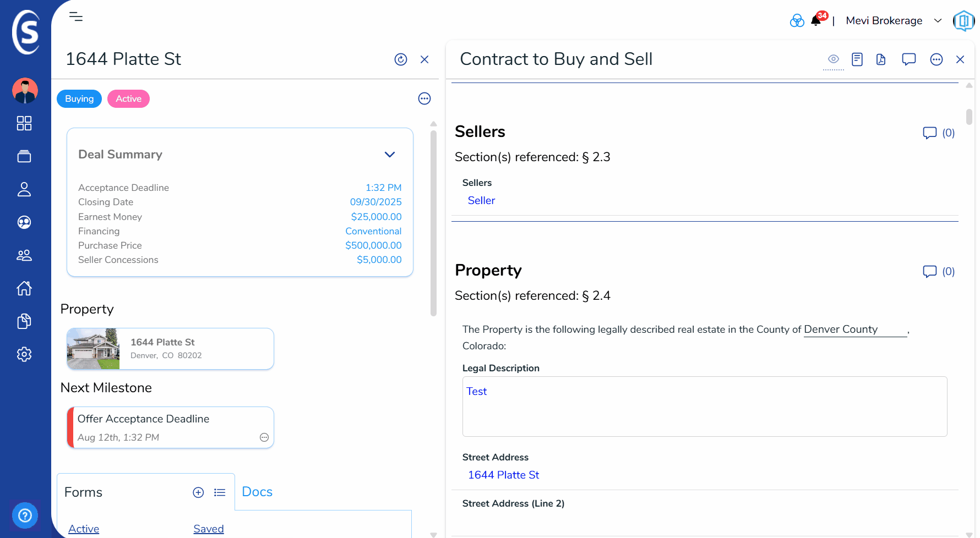The height and width of the screenshot is (538, 980).
Task: Open the single person contacts icon
Action: pos(24,189)
